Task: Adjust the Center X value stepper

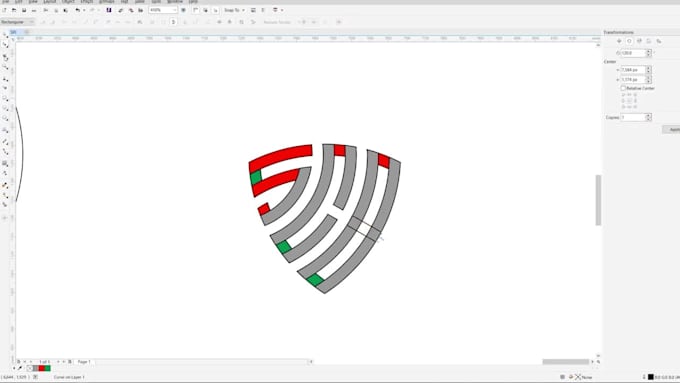Action: 649,69
